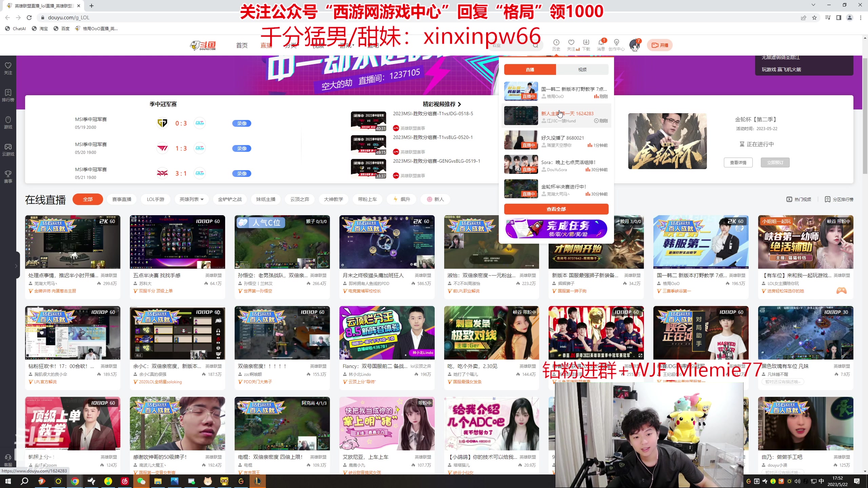
Task: Switch to the 直播 tab in history panel
Action: [530, 69]
